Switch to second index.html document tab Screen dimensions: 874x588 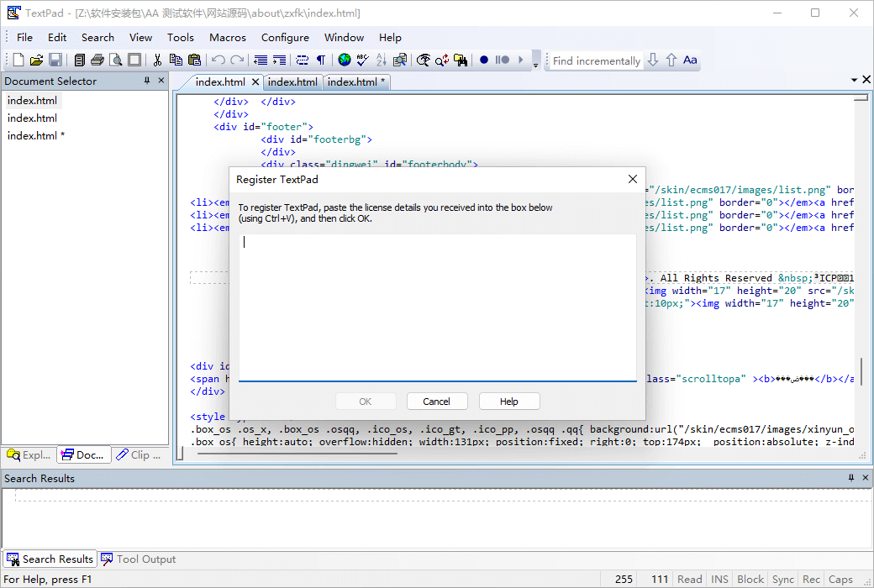click(x=292, y=82)
